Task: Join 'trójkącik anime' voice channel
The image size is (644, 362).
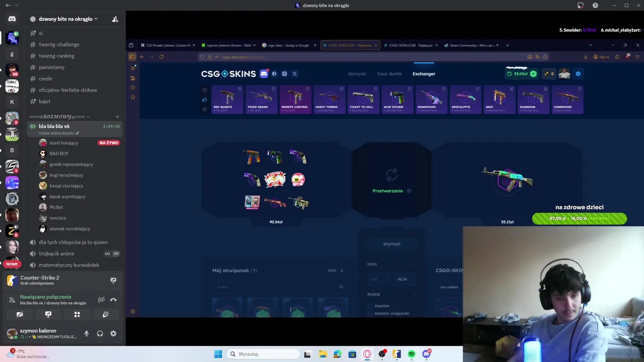Action: click(56, 253)
